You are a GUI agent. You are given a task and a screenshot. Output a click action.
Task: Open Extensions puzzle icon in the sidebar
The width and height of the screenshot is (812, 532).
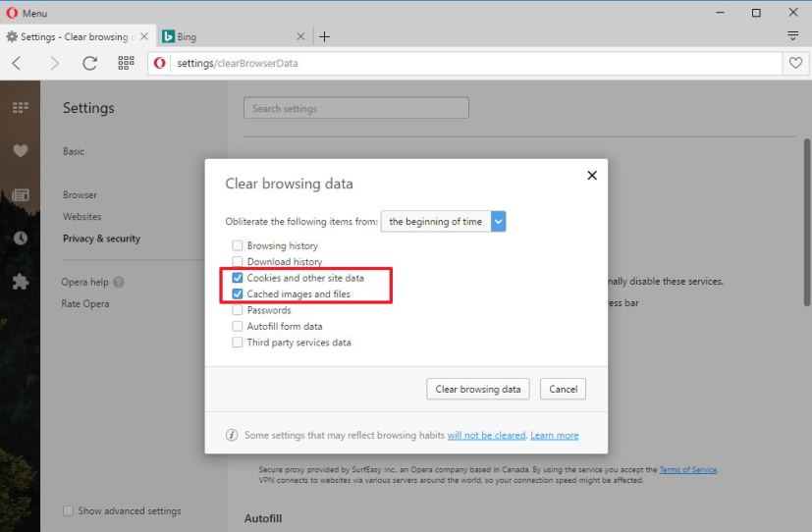pos(21,282)
